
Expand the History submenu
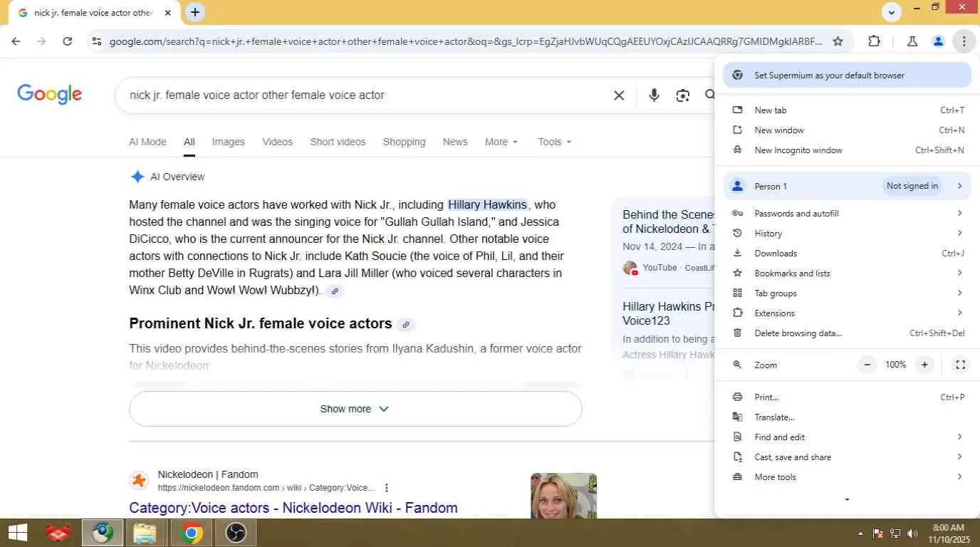[x=847, y=234]
